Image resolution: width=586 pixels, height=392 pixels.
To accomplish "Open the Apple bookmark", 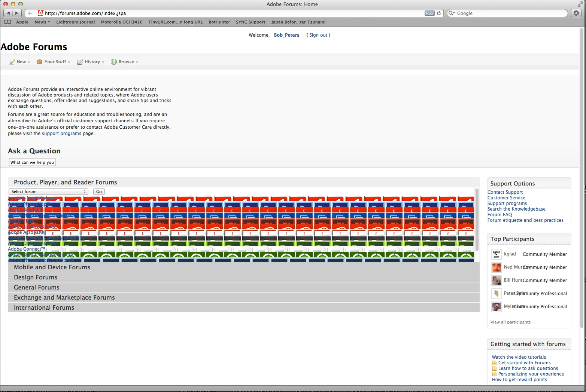I will [x=22, y=22].
